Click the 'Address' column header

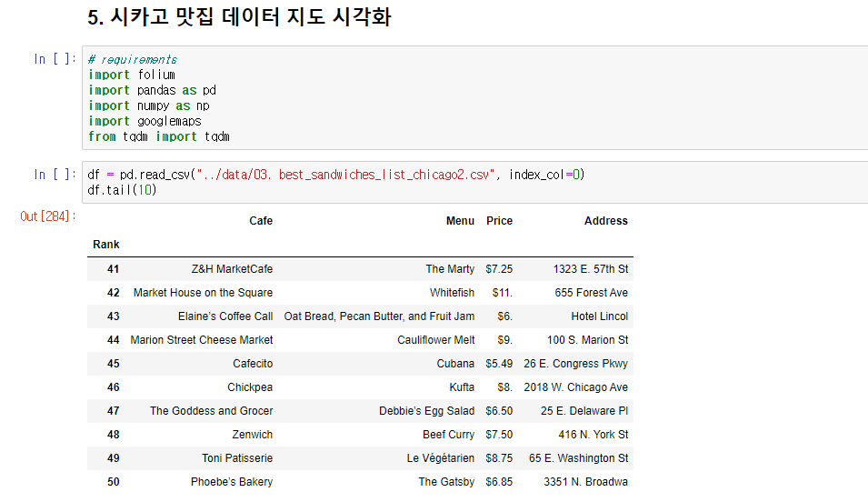pyautogui.click(x=605, y=220)
